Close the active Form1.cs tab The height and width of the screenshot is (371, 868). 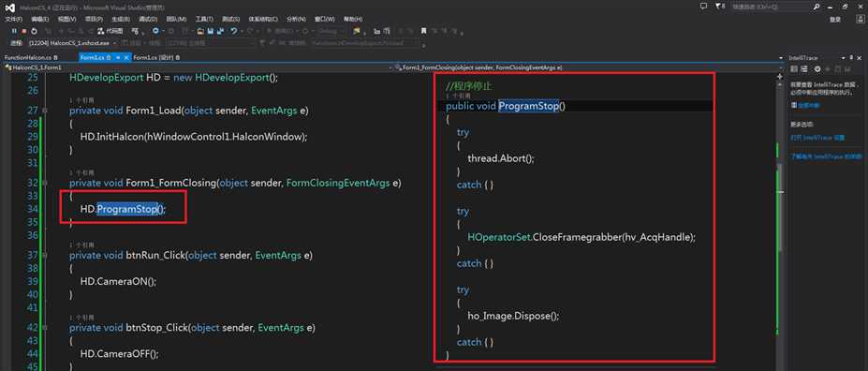point(126,57)
